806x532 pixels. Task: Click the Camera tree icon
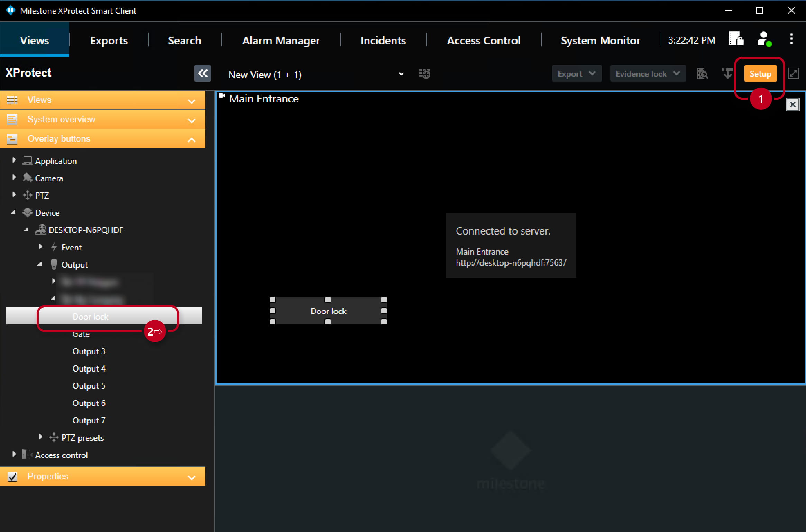(28, 178)
